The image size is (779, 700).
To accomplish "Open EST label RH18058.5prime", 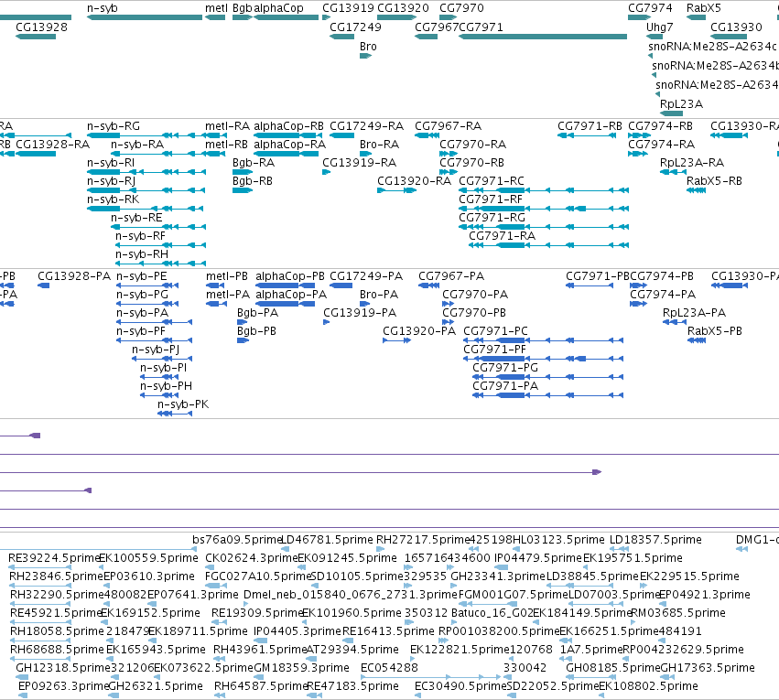I will [57, 631].
